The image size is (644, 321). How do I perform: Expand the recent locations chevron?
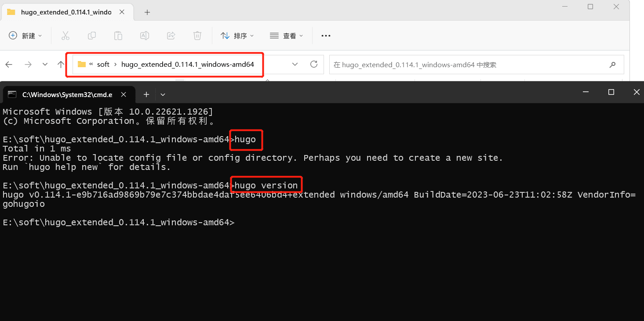coord(45,65)
